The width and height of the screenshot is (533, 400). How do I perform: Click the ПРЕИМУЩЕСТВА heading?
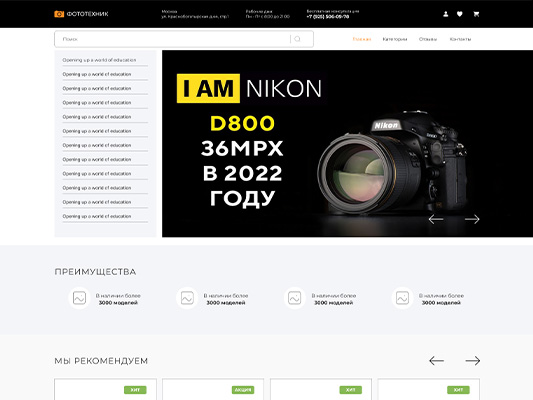click(95, 272)
